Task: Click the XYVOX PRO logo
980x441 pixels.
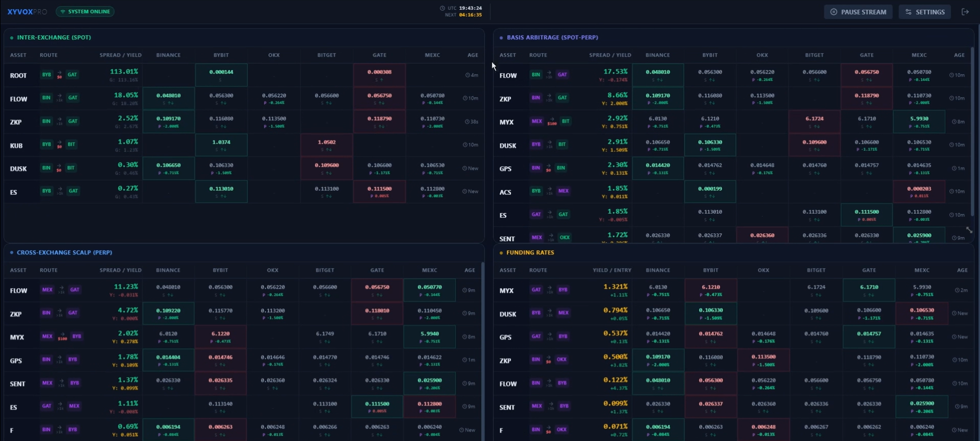Action: [27, 11]
